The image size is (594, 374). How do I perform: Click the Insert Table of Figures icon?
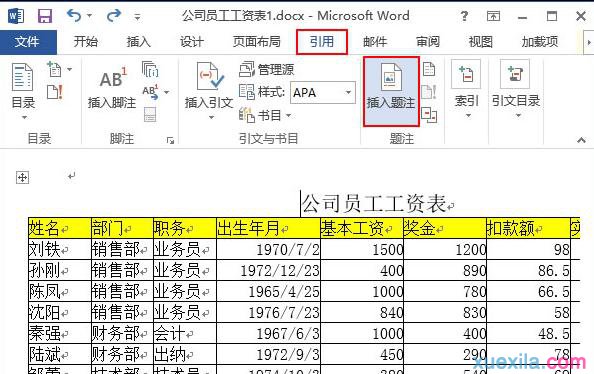tap(429, 69)
